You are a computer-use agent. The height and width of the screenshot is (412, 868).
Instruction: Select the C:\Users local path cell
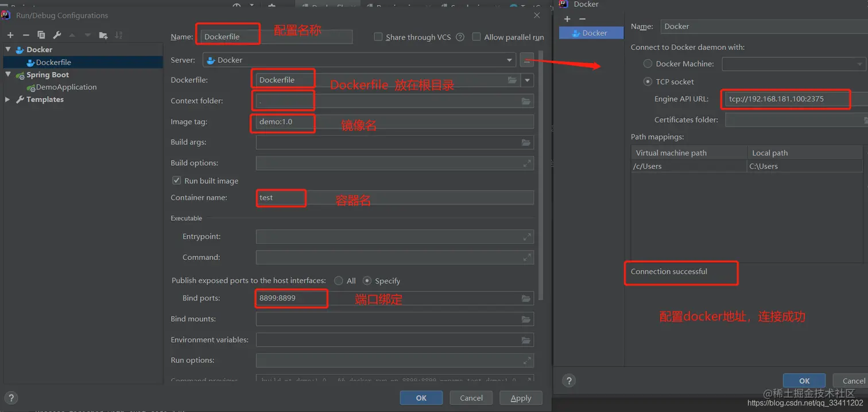click(x=804, y=166)
